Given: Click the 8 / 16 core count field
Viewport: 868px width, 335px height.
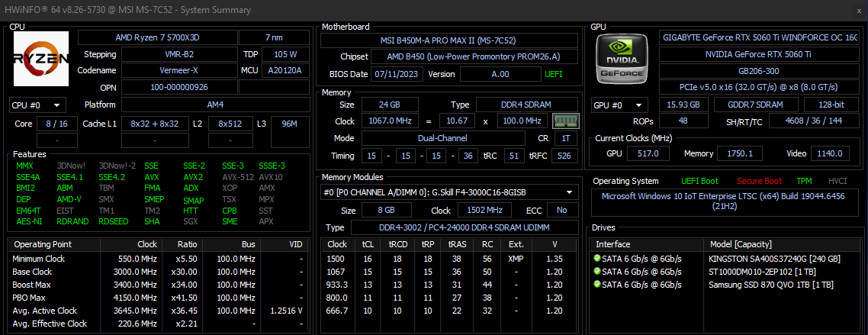Looking at the screenshot, I should tap(57, 124).
